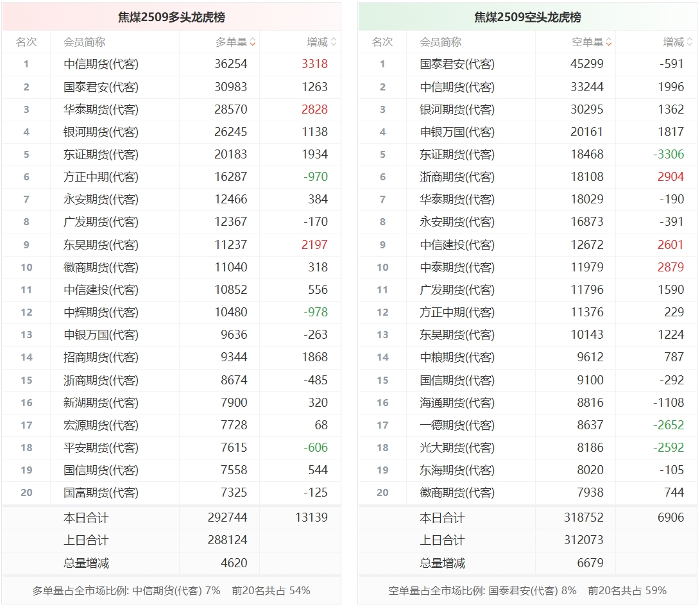700x607 pixels.
Task: Click 空单量占全市场比例 footer note
Action: (x=527, y=591)
